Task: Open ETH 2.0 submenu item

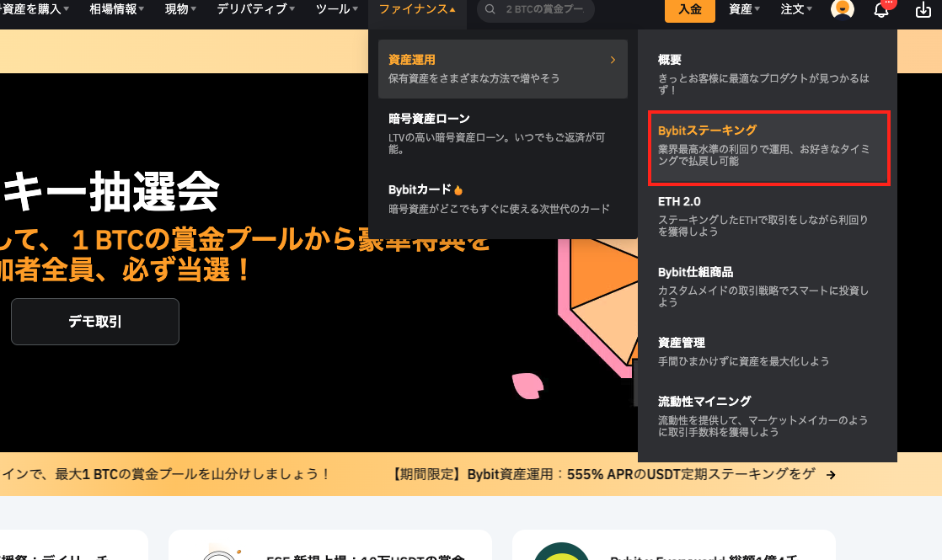Action: [x=768, y=216]
